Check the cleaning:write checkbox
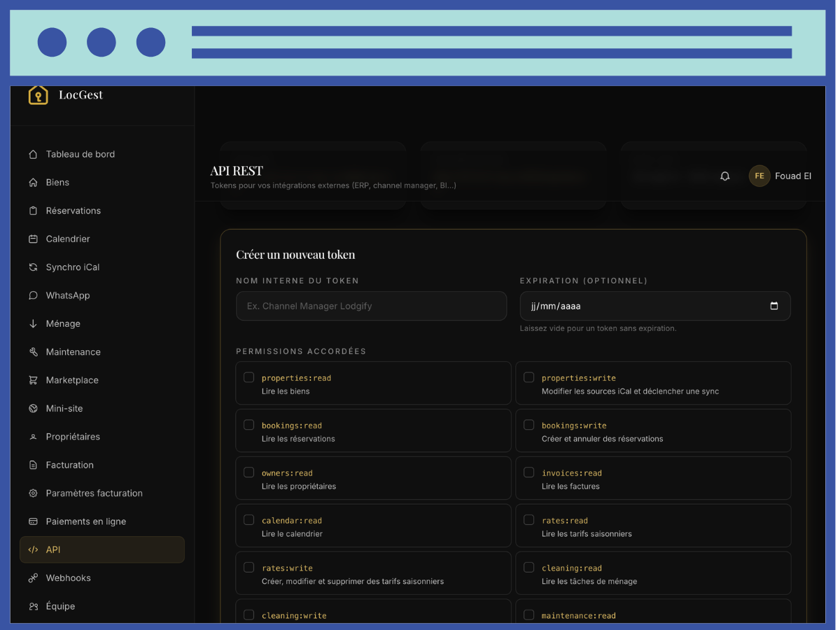Image resolution: width=840 pixels, height=630 pixels. tap(248, 615)
